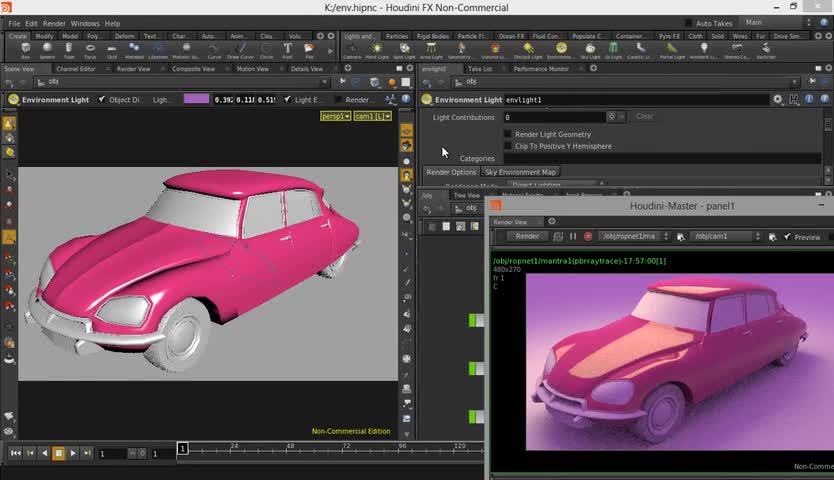Toggle Clip To Positive Y Hemisphere
834x480 pixels.
[x=508, y=146]
